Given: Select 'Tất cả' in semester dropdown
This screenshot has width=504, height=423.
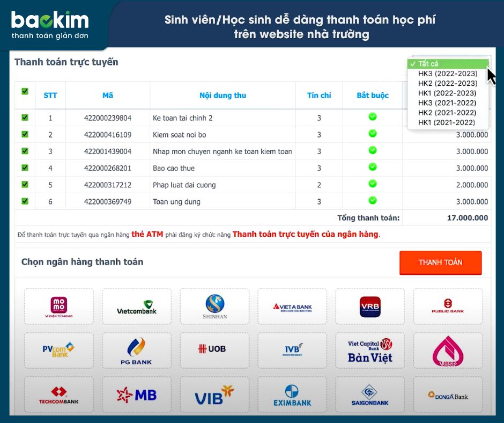Looking at the screenshot, I should click(x=448, y=64).
